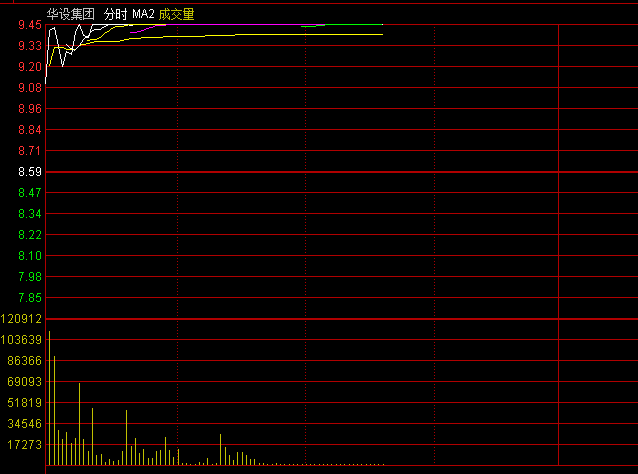Image resolution: width=638 pixels, height=474 pixels.
Task: Click volume axis value 34546
Action: pos(24,424)
